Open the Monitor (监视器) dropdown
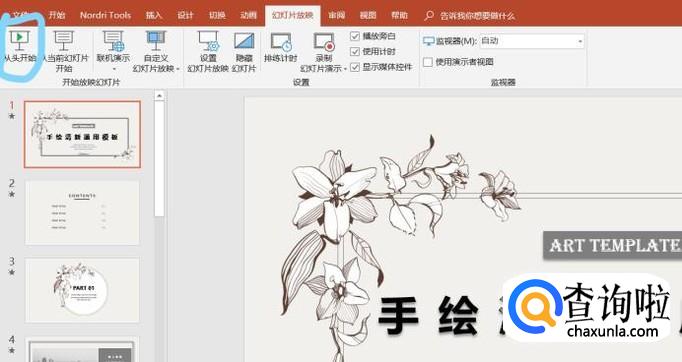 [x=532, y=41]
